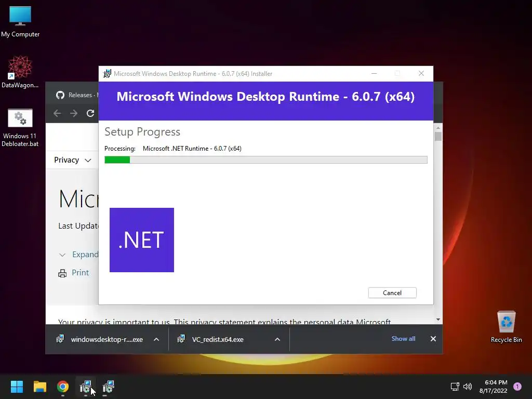This screenshot has height=399, width=532.
Task: Open the notification badge in taskbar
Action: pyautogui.click(x=517, y=387)
